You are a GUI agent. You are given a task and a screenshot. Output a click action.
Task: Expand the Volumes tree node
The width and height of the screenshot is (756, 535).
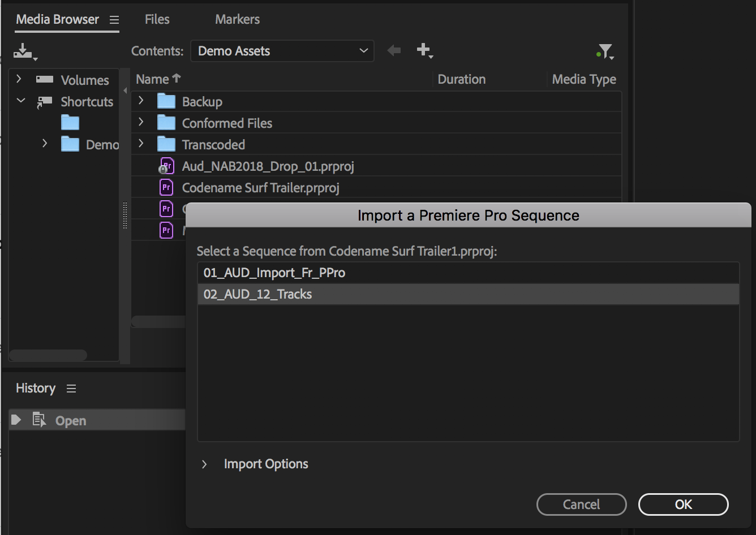[19, 79]
